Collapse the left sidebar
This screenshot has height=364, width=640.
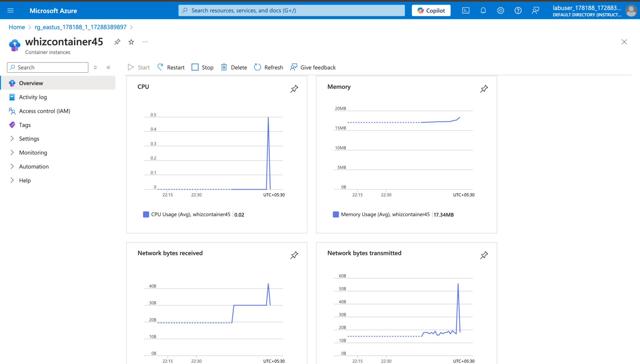click(108, 67)
